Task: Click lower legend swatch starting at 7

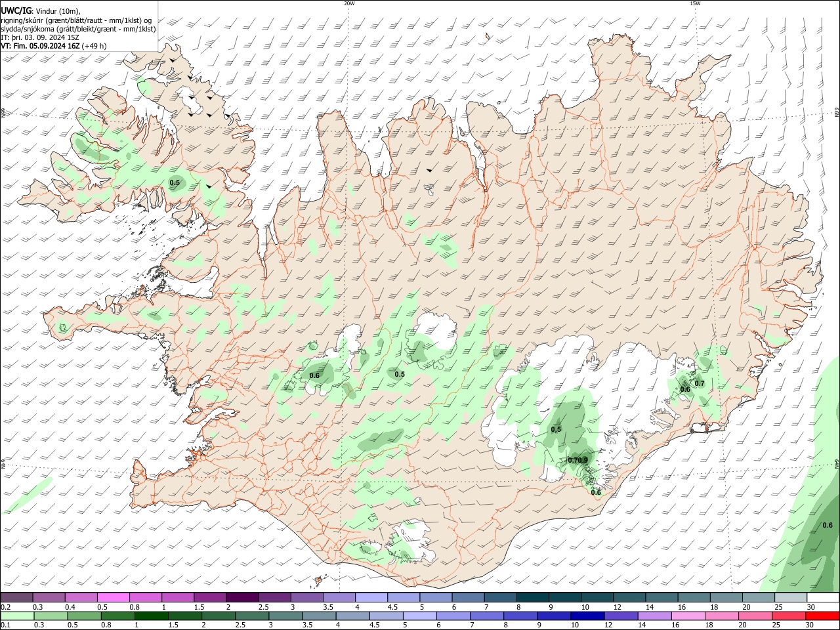Action: coord(488,616)
